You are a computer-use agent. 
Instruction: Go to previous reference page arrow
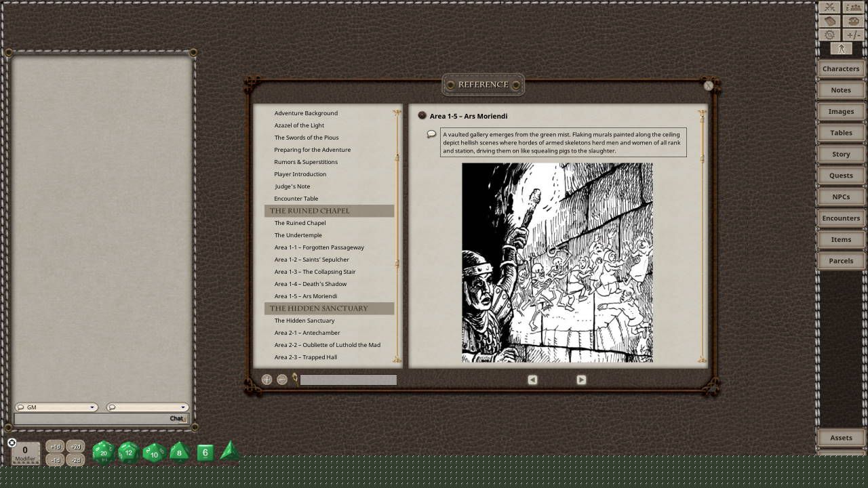tap(532, 380)
